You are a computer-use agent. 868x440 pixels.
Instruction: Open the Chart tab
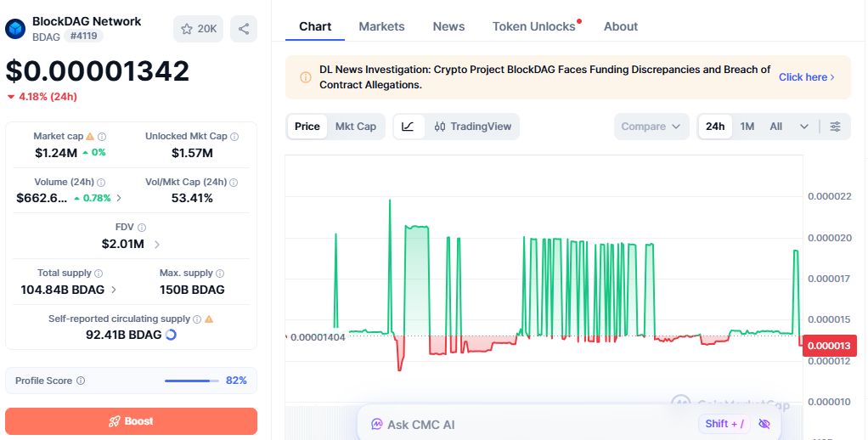click(x=315, y=26)
